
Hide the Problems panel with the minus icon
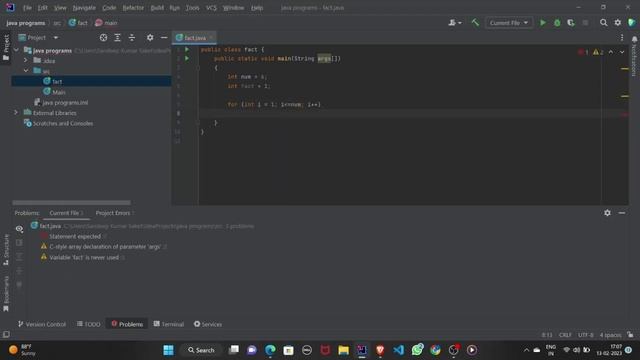pos(622,213)
